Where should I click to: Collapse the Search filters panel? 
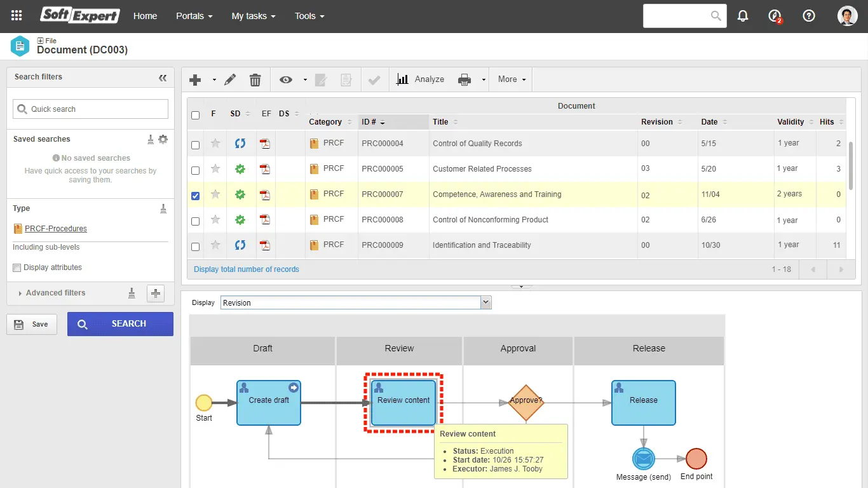coord(163,78)
